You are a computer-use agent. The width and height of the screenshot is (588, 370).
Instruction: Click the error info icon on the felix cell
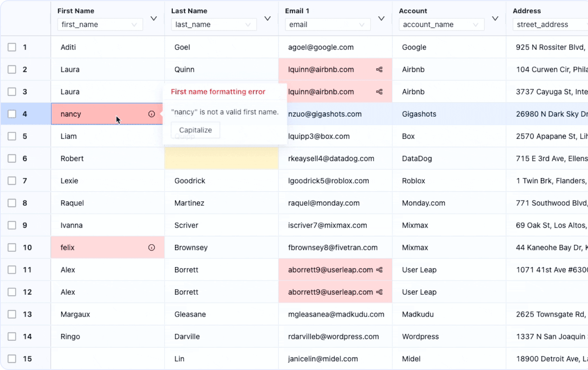[151, 247]
